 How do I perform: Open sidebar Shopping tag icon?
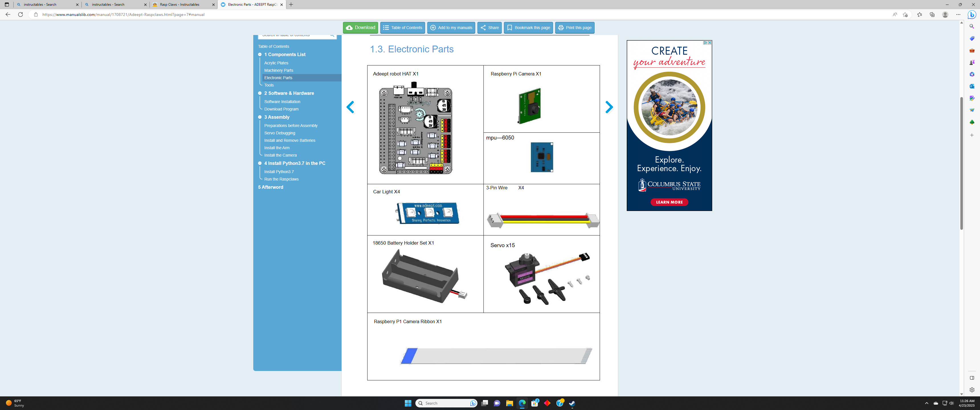pyautogui.click(x=972, y=38)
